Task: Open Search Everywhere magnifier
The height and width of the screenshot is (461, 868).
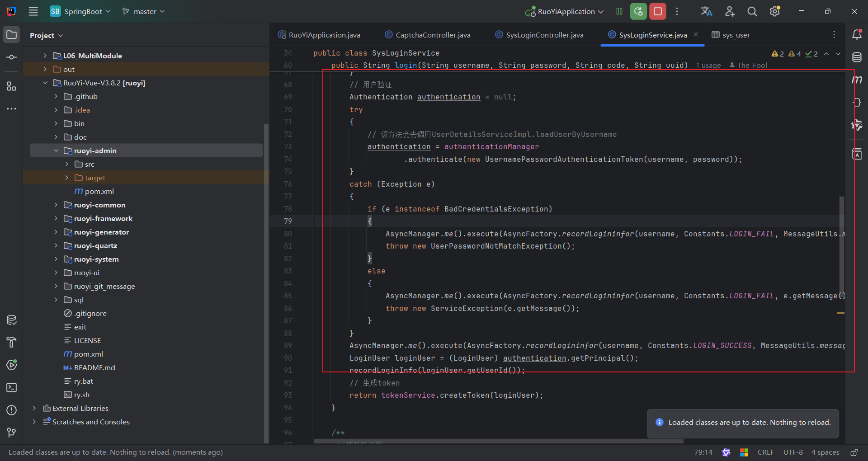Action: [x=752, y=11]
